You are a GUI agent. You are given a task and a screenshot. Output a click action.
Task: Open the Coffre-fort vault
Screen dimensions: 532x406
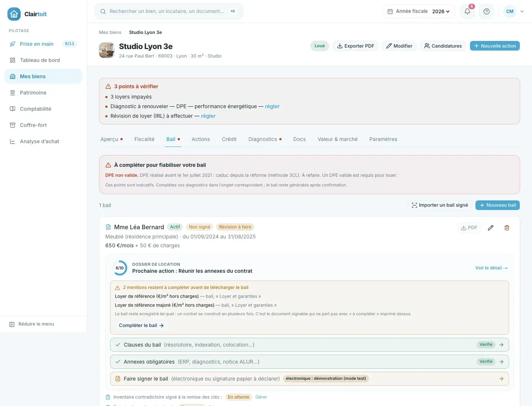pyautogui.click(x=44, y=125)
